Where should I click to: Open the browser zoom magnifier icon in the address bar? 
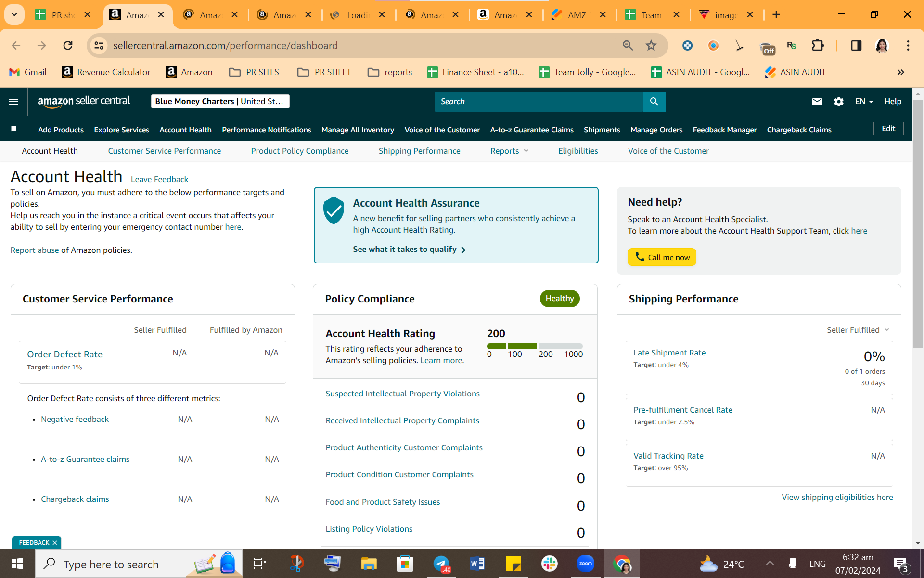pos(628,45)
